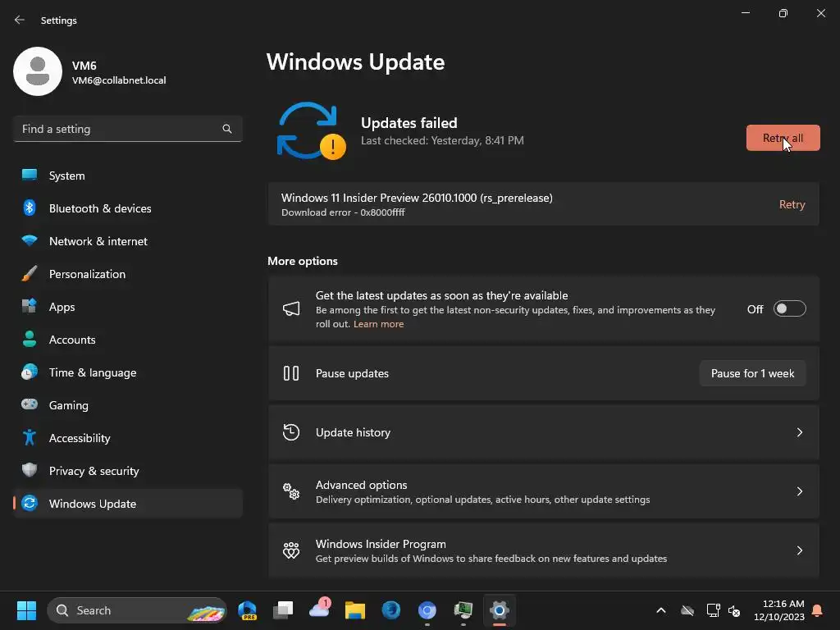Screen dimensions: 840x630
Task: Click the Windows Insider Program hearts icon
Action: [x=291, y=550]
